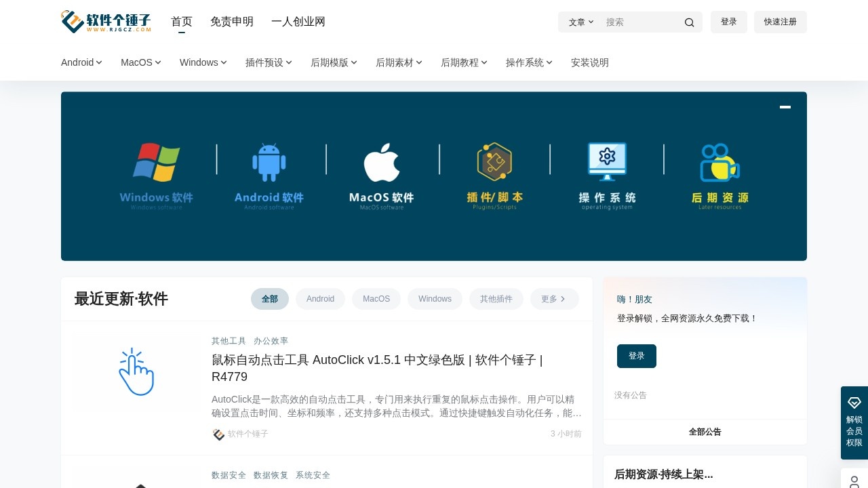868x488 pixels.
Task: Click the 数据安全 tag
Action: click(x=229, y=475)
